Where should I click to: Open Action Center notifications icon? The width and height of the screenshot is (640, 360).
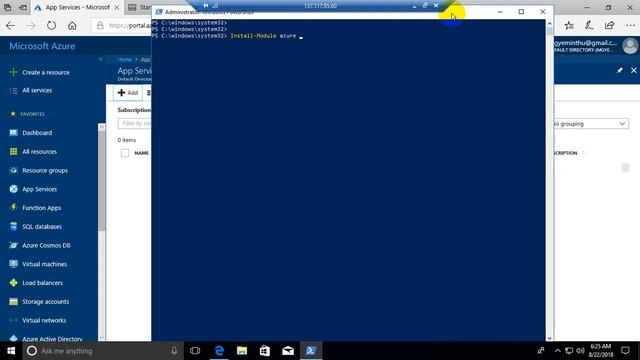[625, 351]
